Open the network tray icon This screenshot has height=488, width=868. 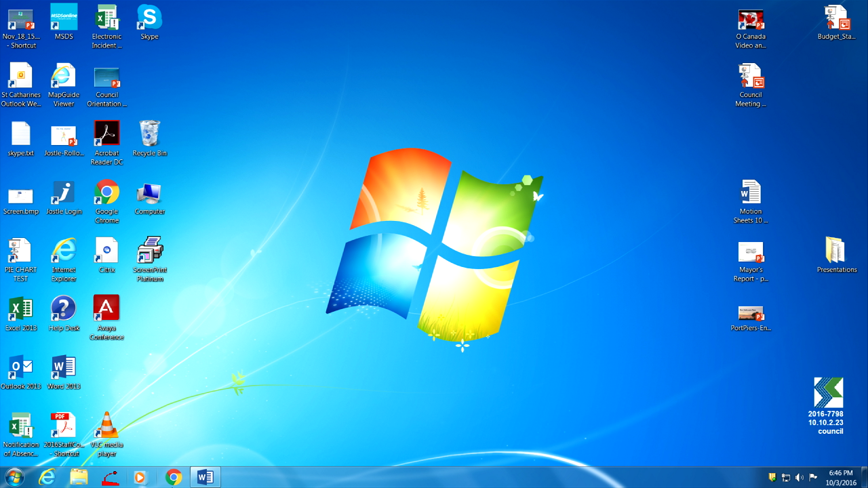click(786, 477)
